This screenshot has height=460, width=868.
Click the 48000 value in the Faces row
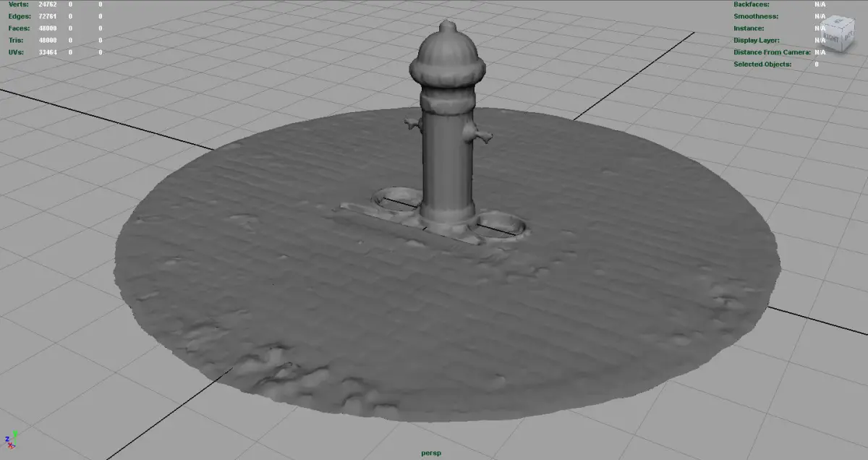[x=47, y=28]
